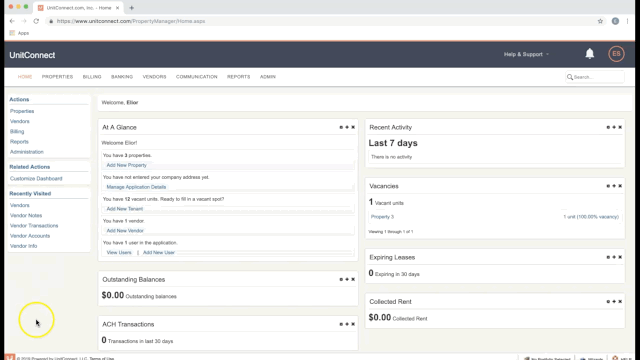Click move icon on At A Glance widget
The image size is (640, 360).
[x=347, y=127]
